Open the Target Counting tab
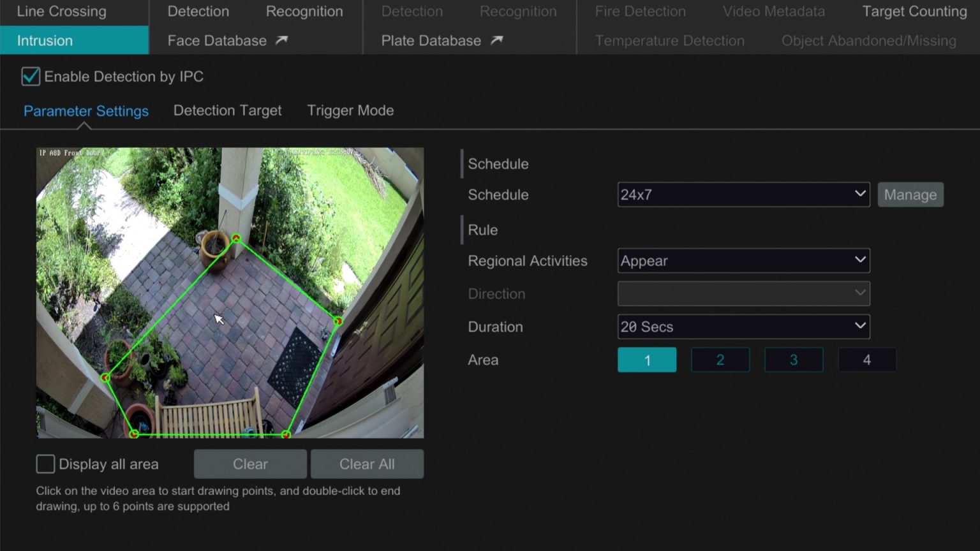 click(x=914, y=11)
